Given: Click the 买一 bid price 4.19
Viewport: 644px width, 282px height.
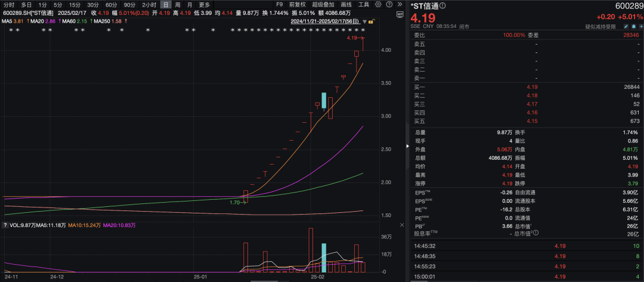Looking at the screenshot, I should [532, 87].
